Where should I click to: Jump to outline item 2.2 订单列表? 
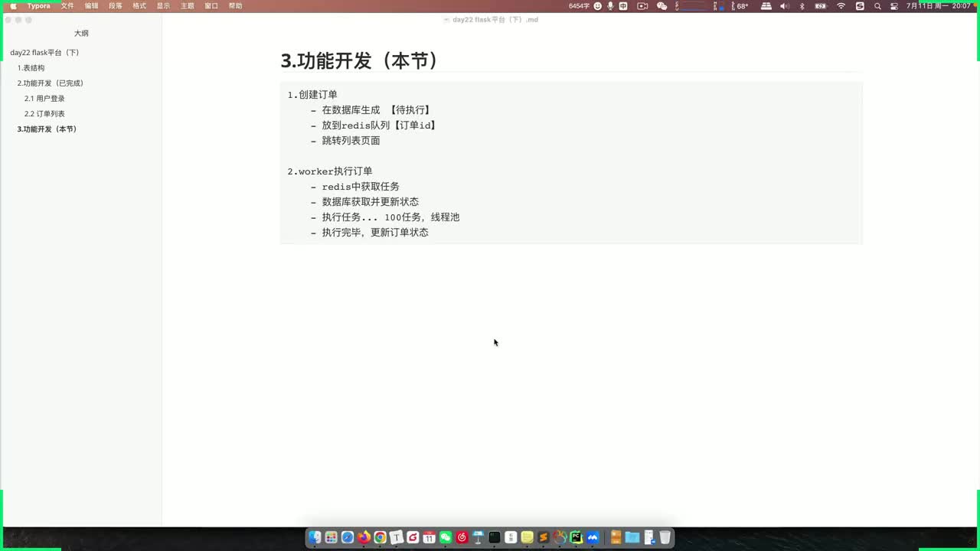point(44,114)
